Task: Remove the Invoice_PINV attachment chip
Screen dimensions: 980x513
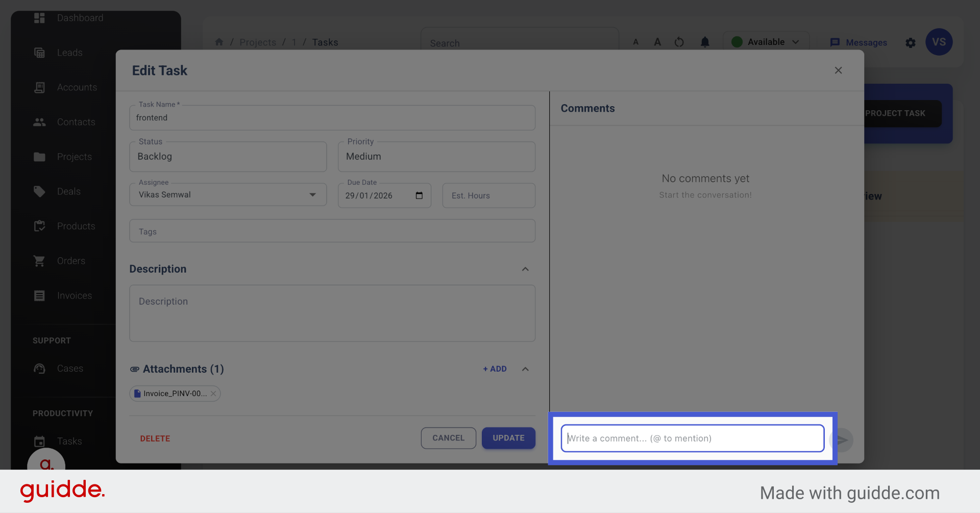Action: click(213, 394)
